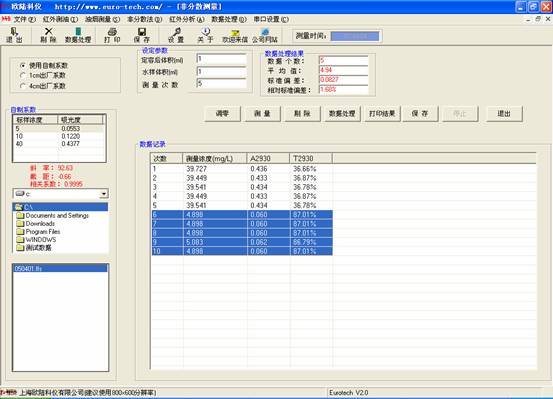Click the 关于 about icon in the toolbar

click(x=205, y=35)
